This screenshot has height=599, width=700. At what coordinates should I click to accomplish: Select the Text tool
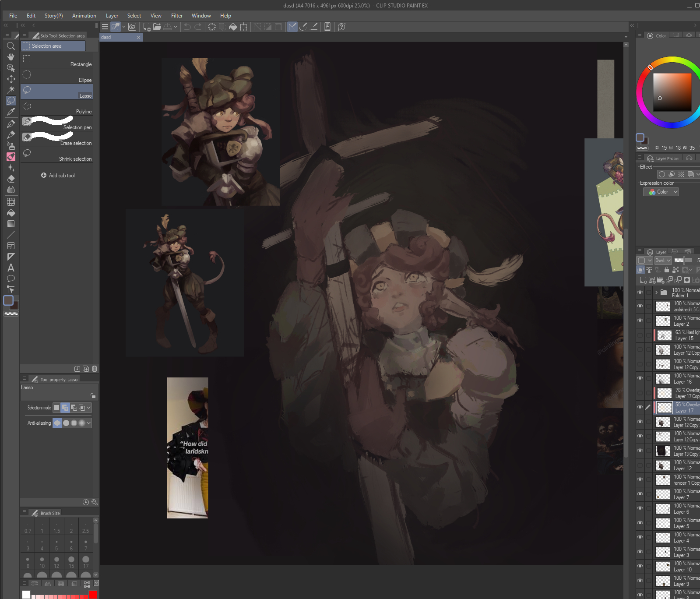tap(11, 268)
